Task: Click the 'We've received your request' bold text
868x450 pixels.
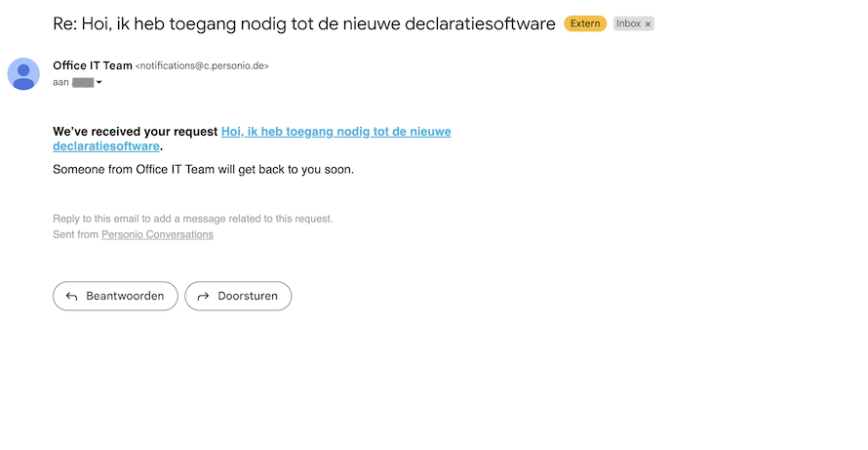Action: [135, 132]
